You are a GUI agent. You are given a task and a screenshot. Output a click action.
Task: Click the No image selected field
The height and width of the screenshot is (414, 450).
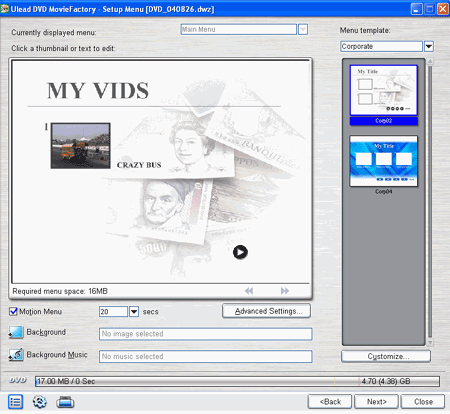[x=206, y=334]
